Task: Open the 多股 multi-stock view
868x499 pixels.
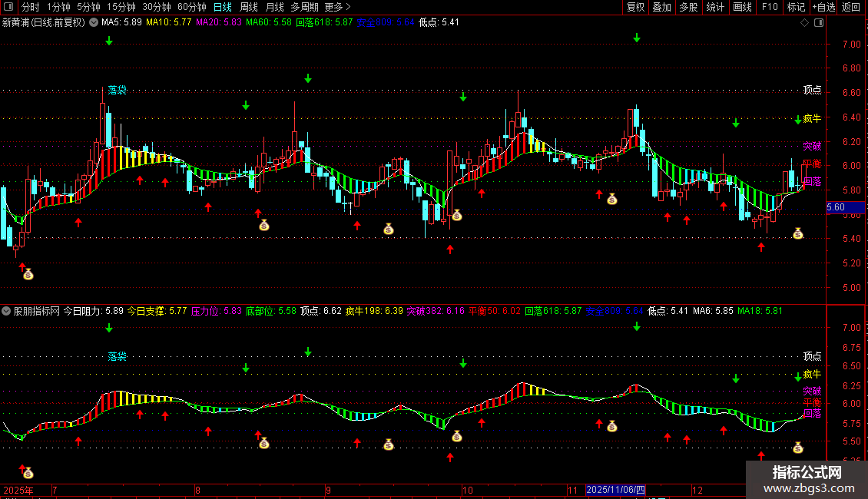Action: pos(688,7)
